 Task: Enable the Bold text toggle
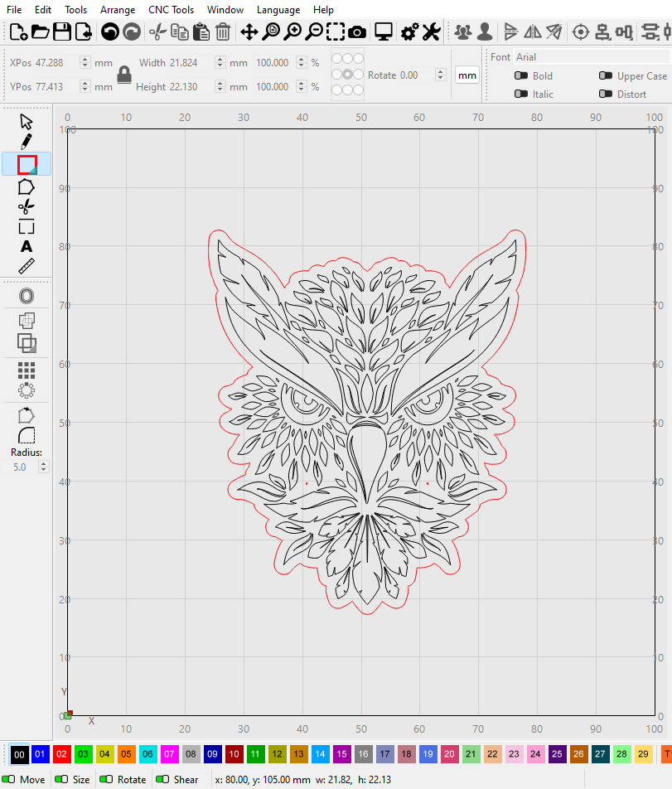(521, 76)
